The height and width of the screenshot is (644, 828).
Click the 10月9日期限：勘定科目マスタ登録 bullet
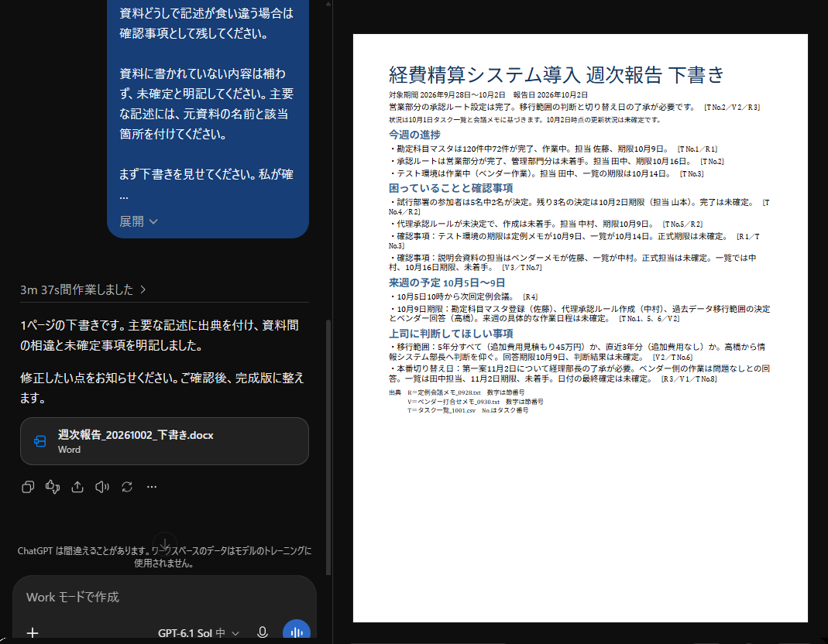pos(579,313)
